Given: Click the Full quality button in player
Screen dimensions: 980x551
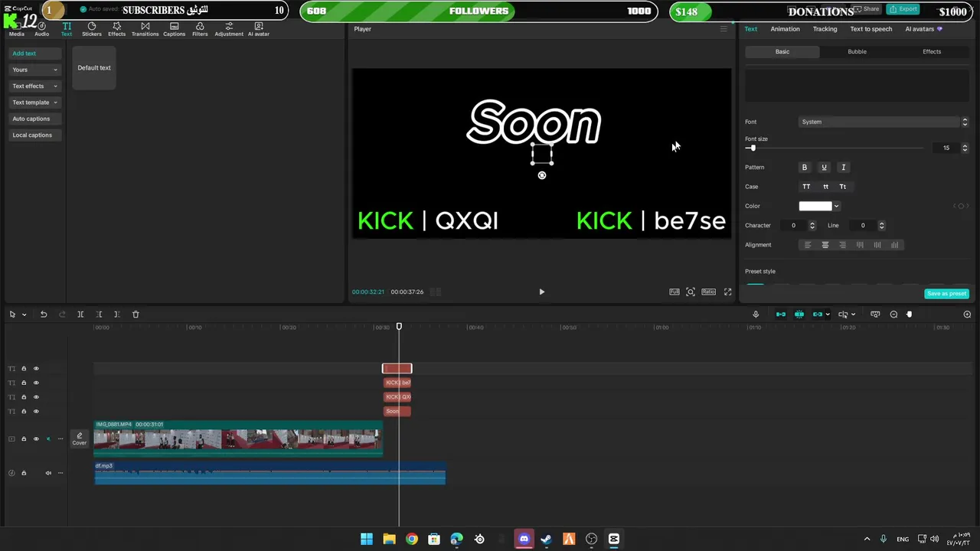Looking at the screenshot, I should tap(675, 292).
